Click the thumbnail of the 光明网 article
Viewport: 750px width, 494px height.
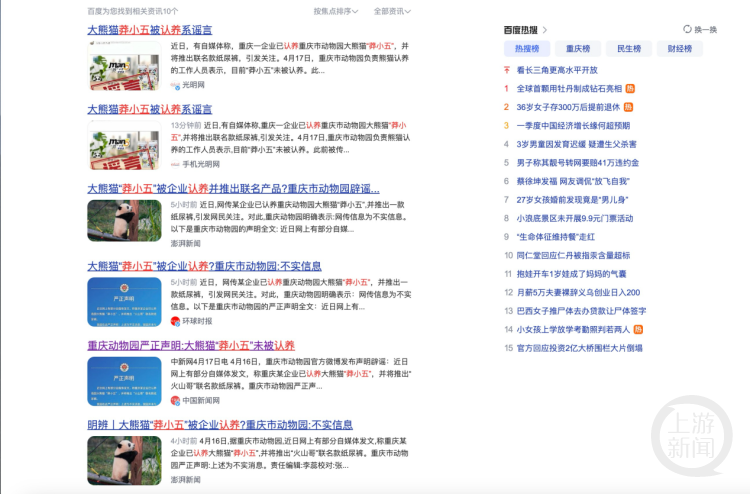pos(124,66)
